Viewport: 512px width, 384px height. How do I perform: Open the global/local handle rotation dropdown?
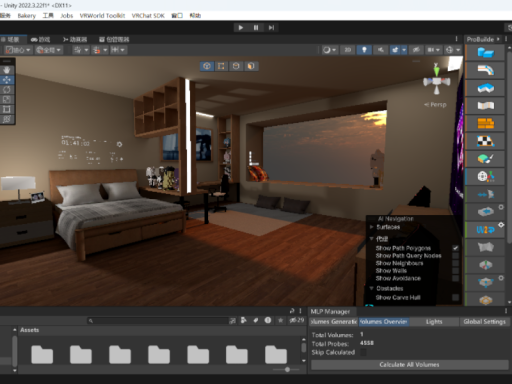pyautogui.click(x=49, y=50)
